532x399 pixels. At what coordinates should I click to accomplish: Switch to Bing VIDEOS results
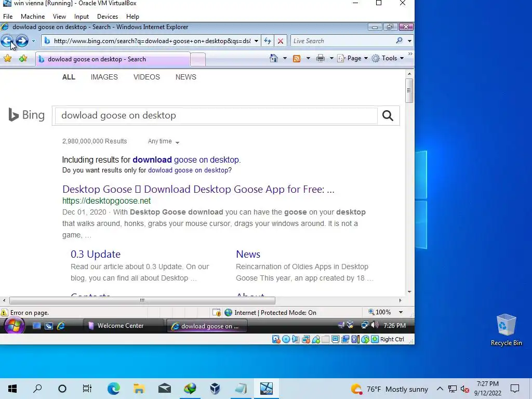point(147,77)
